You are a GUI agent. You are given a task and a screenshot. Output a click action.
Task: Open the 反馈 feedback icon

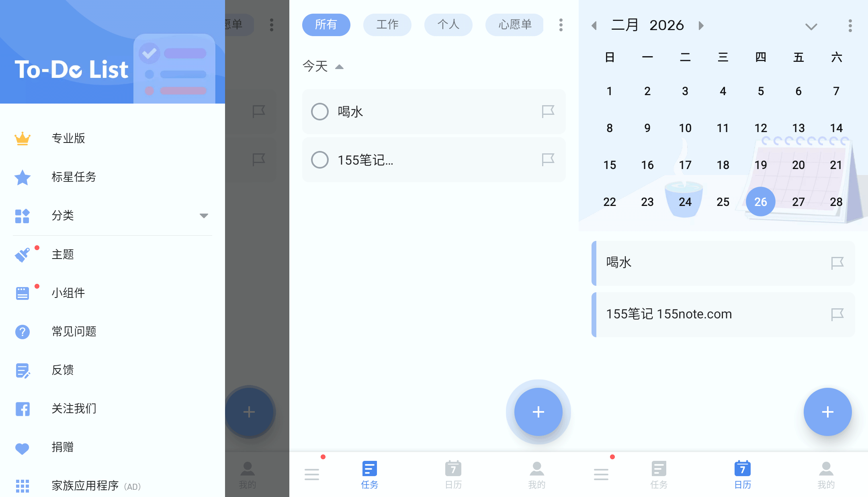[23, 370]
